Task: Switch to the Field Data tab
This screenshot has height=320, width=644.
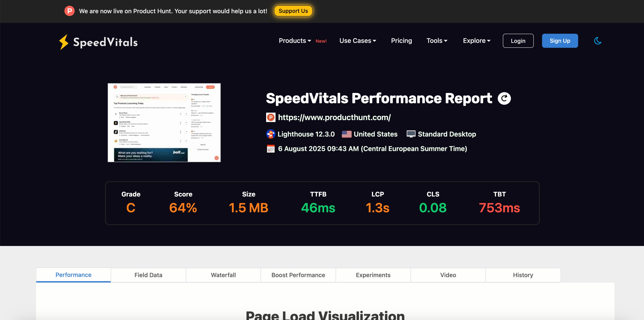Action: (148, 275)
